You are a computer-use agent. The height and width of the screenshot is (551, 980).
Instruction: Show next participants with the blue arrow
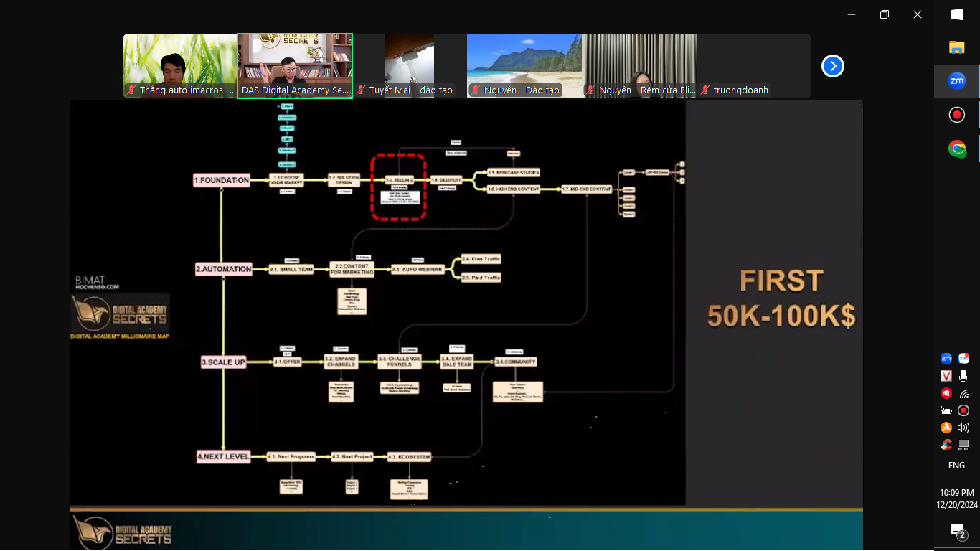[832, 66]
